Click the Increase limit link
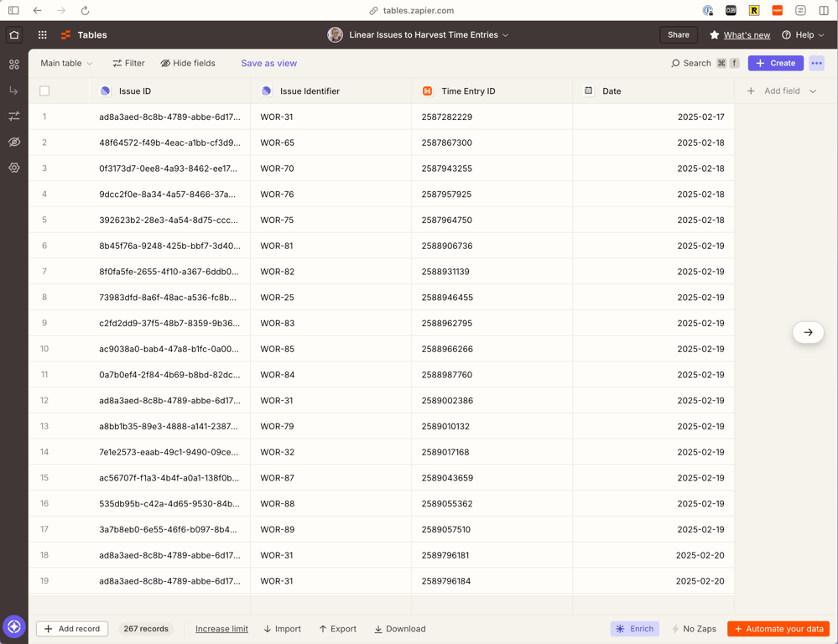The image size is (838, 644). 221,629
